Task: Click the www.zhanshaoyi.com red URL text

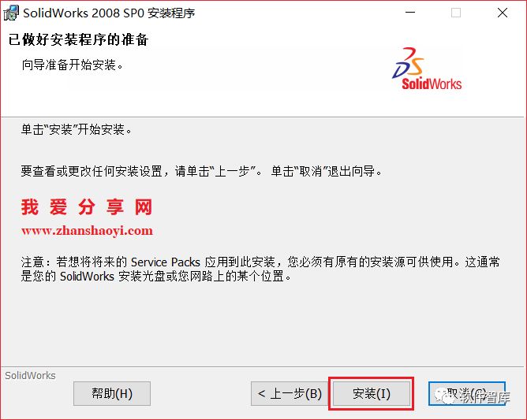Action: [87, 231]
